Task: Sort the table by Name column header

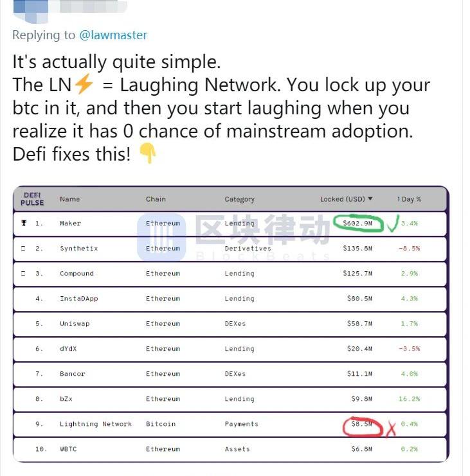Action: pos(69,199)
